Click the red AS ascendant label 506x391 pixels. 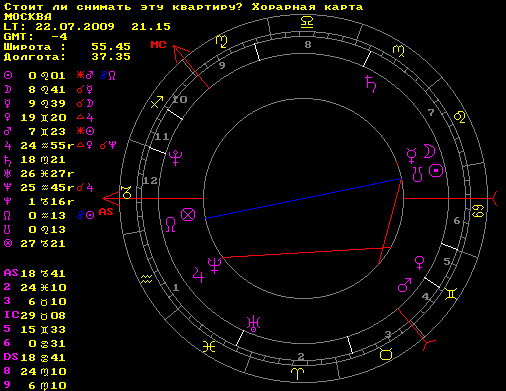pyautogui.click(x=106, y=212)
